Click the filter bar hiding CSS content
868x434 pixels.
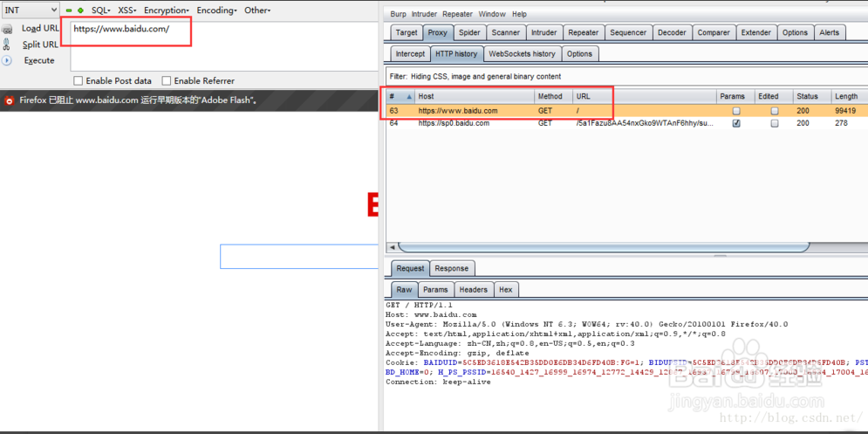626,77
